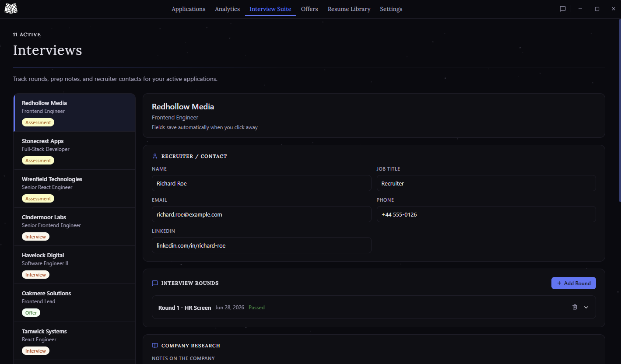Click the Redhollow Media detail heading

point(183,107)
